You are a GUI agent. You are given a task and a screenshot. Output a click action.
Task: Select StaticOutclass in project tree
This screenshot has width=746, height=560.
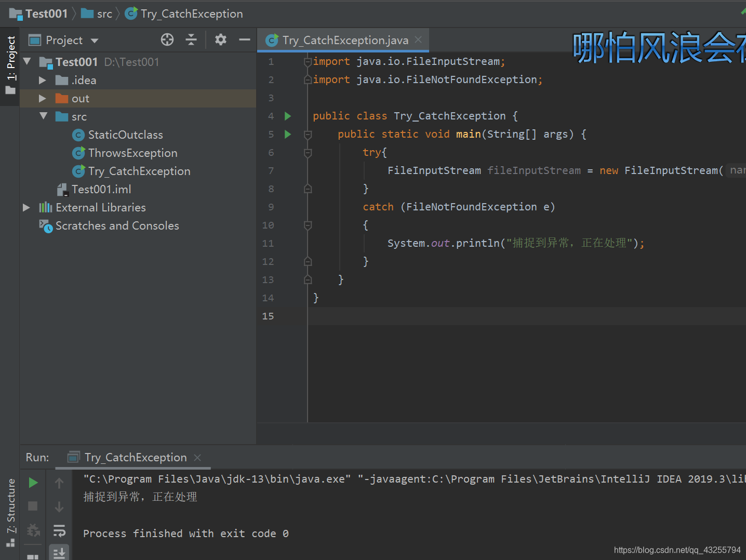click(125, 135)
